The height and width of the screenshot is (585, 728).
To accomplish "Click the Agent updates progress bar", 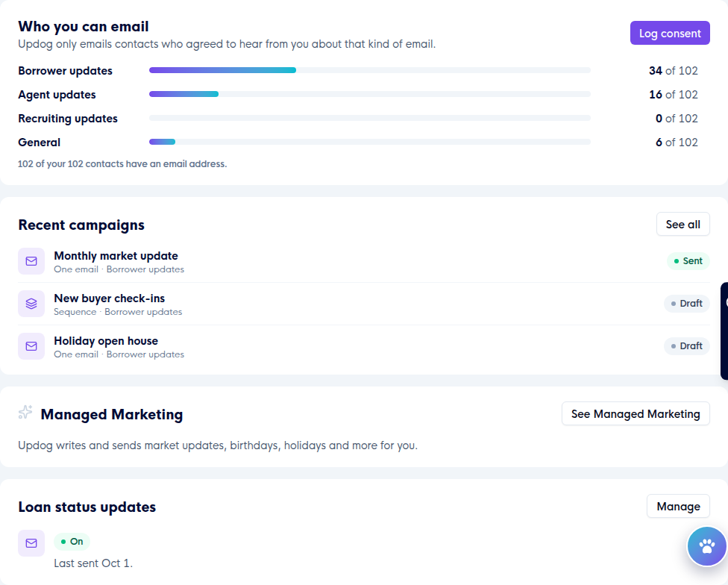I will click(x=369, y=94).
